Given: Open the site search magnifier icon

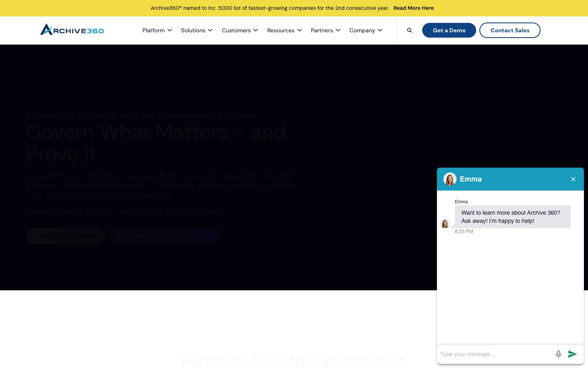Looking at the screenshot, I should pos(410,30).
